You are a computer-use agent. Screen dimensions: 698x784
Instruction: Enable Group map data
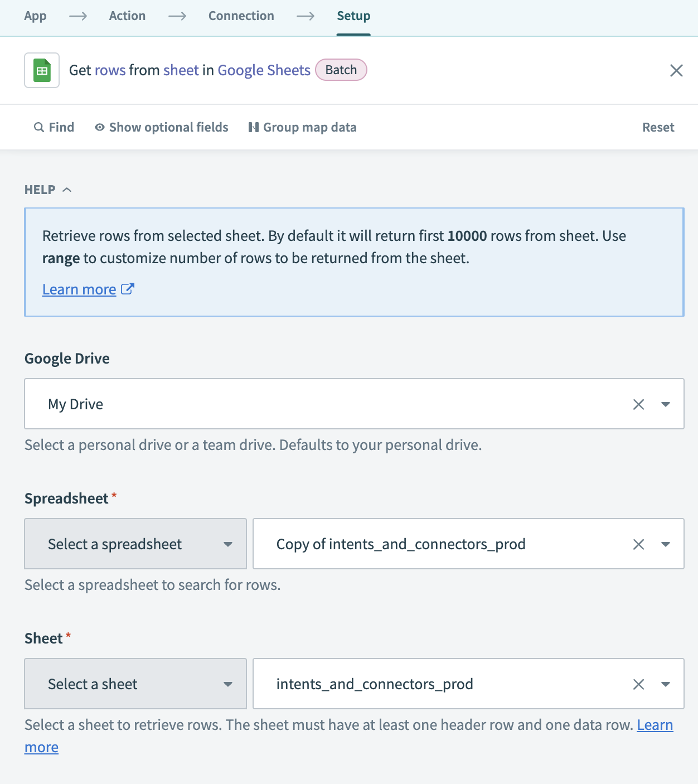point(302,127)
